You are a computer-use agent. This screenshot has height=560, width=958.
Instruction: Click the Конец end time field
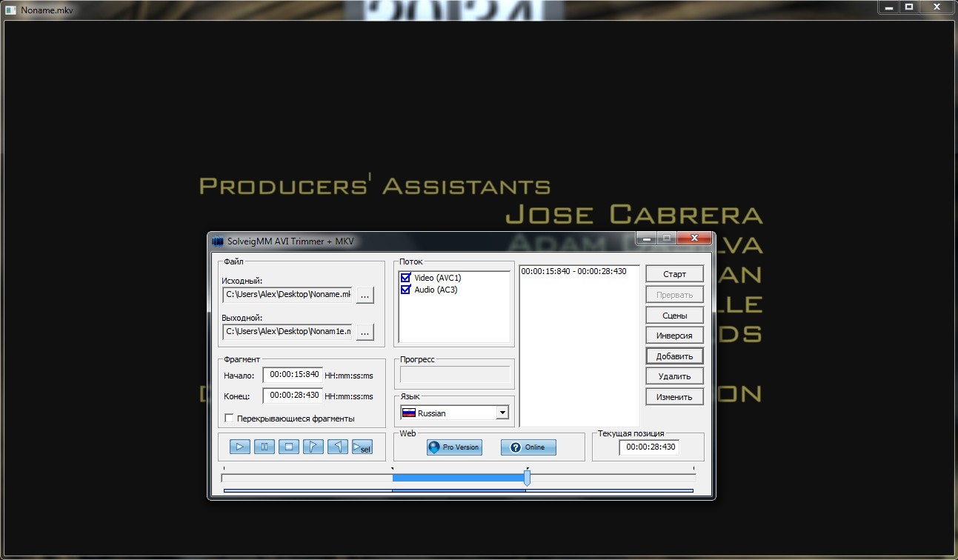[x=293, y=396]
